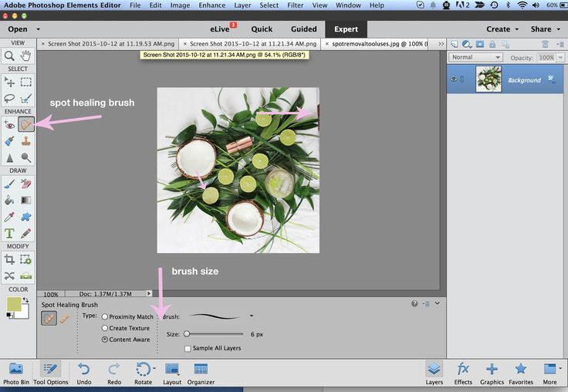Choose the Type tool

click(9, 233)
